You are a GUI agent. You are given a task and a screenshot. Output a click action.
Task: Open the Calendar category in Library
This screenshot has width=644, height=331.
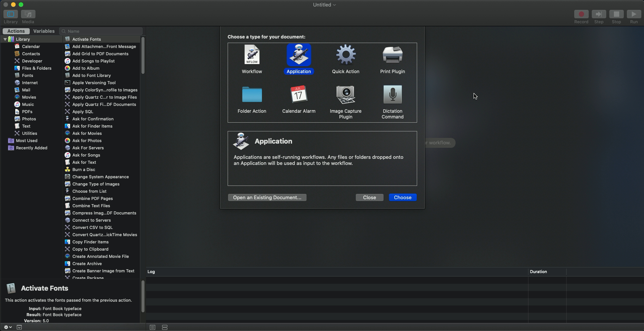coord(31,46)
